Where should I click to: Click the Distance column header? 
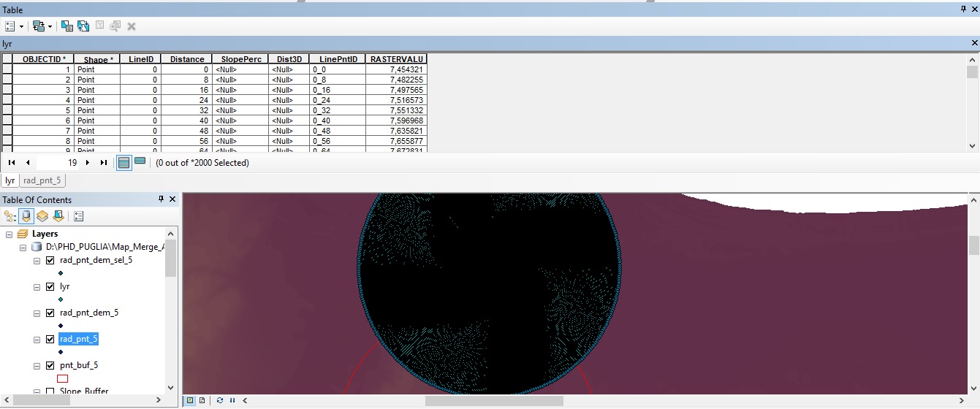[x=186, y=58]
